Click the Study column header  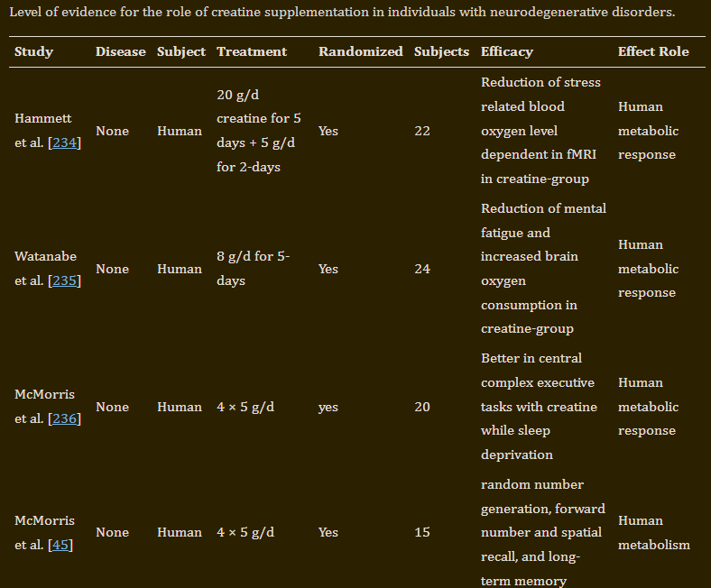33,51
